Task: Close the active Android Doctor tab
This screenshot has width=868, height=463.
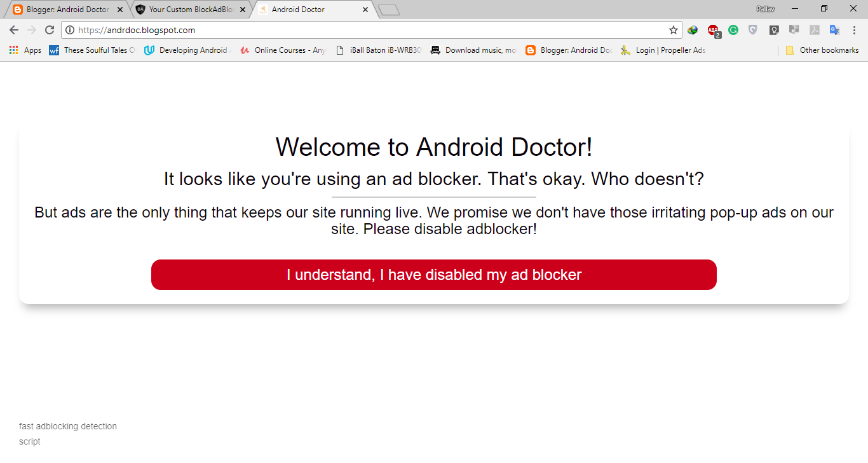Action: [x=365, y=10]
